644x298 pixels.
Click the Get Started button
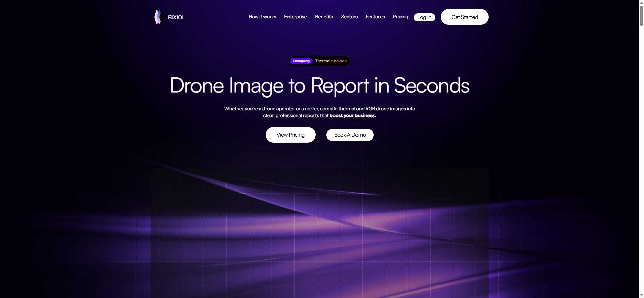click(x=464, y=17)
